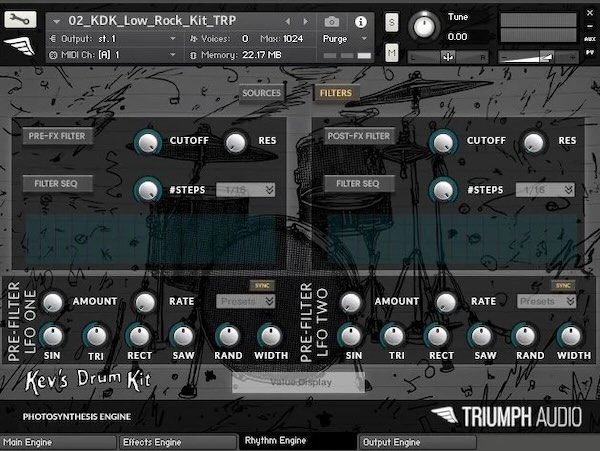
Task: Click the Pre-FX filter sequencer grid
Action: point(151,239)
